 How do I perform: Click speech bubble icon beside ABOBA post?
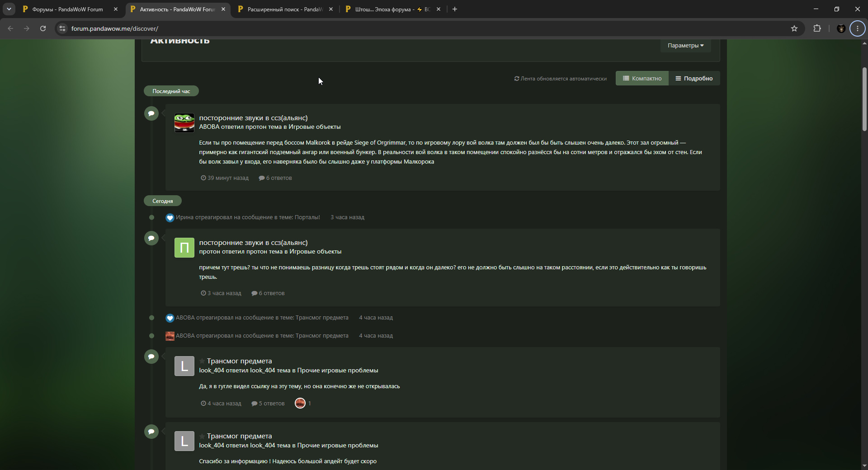pyautogui.click(x=151, y=113)
